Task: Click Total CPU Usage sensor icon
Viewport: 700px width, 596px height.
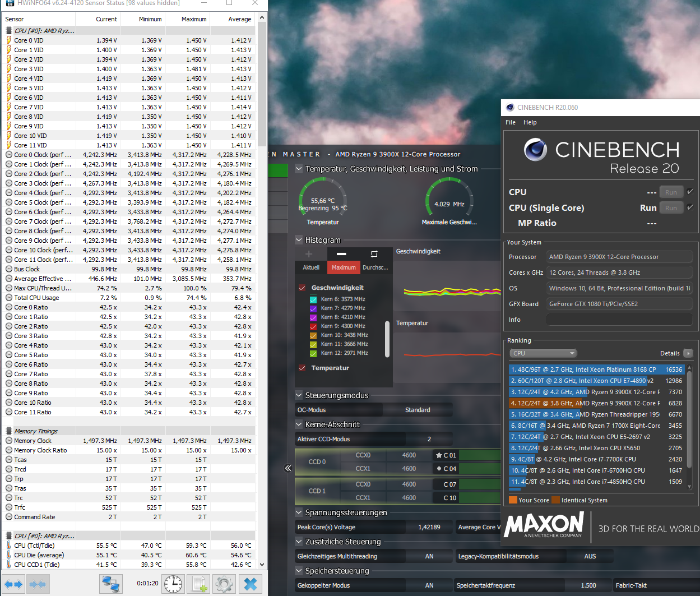Action: coord(8,298)
